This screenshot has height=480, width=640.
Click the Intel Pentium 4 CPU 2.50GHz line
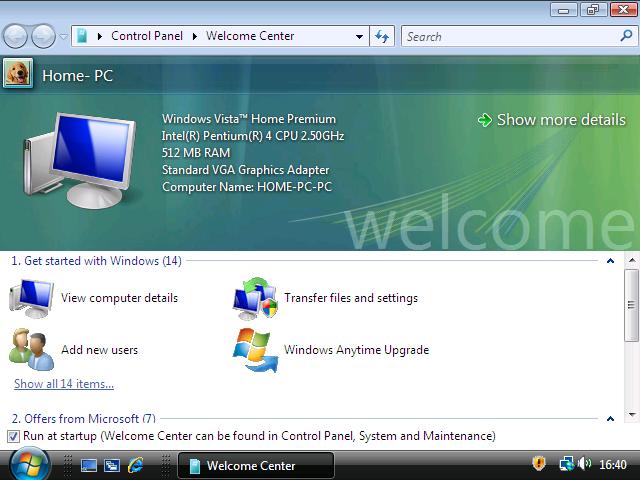tap(253, 136)
